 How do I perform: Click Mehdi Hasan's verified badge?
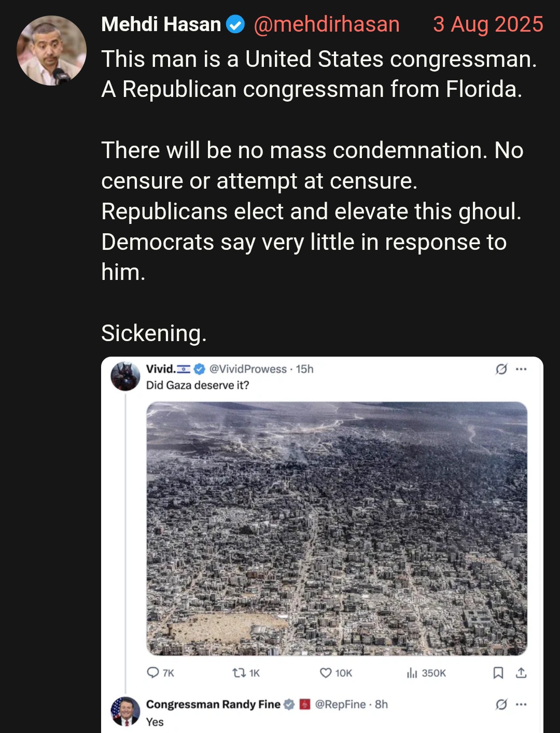coord(236,24)
